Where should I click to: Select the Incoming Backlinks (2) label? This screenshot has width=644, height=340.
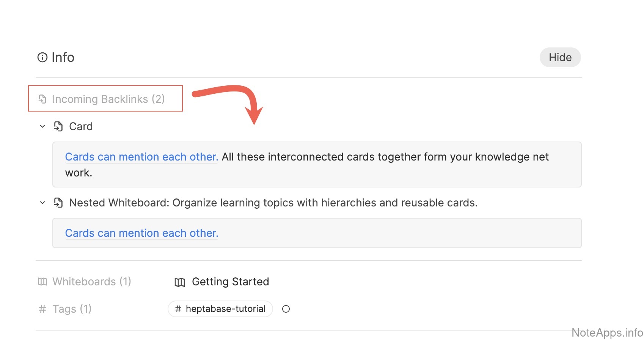click(108, 99)
